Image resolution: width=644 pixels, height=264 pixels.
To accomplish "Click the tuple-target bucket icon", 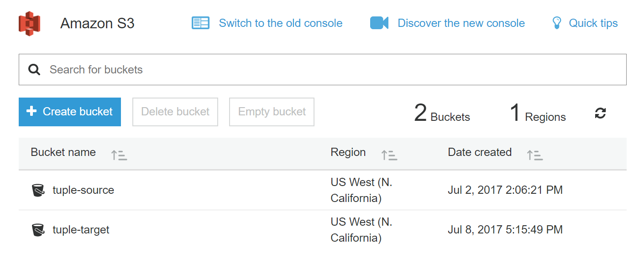I will tap(38, 230).
